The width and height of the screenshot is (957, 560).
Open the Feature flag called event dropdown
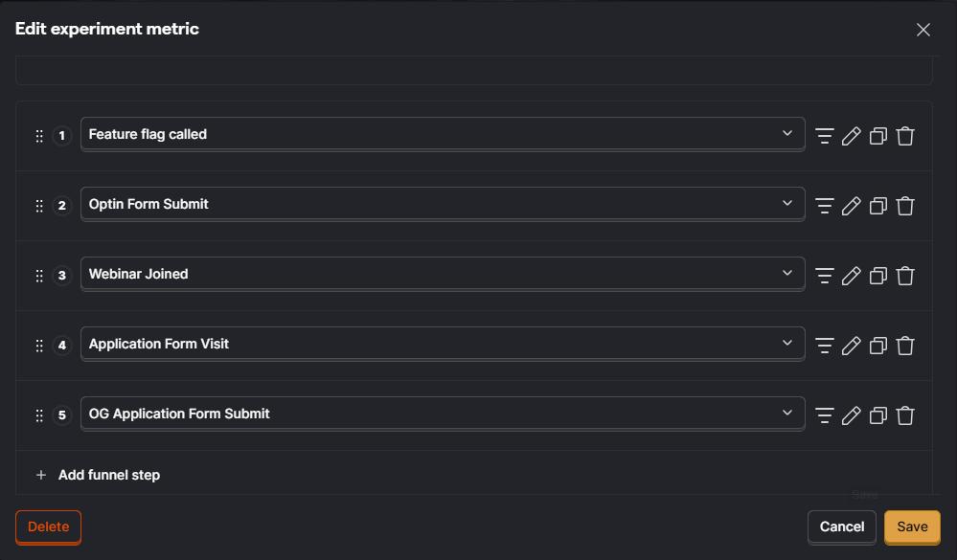[x=443, y=134]
